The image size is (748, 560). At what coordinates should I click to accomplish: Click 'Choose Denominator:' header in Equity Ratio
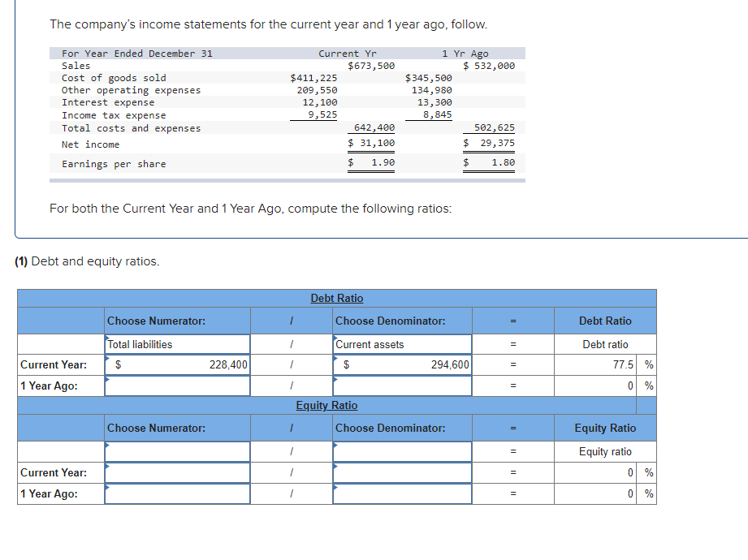(390, 428)
